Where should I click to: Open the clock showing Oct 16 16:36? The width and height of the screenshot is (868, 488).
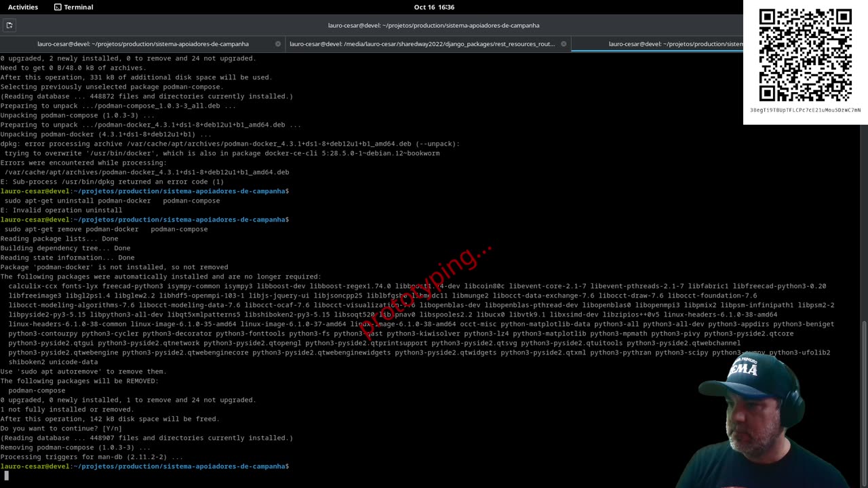pos(434,7)
